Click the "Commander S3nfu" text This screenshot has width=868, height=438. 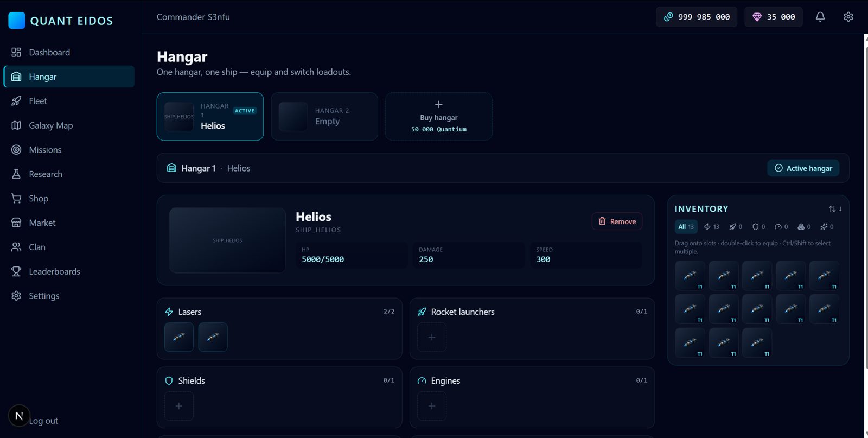click(193, 17)
